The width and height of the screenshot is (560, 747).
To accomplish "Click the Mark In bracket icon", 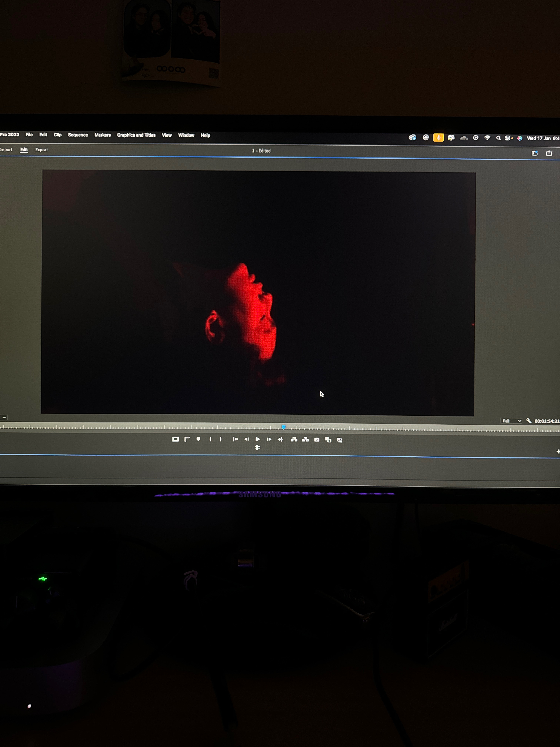I will [x=210, y=439].
